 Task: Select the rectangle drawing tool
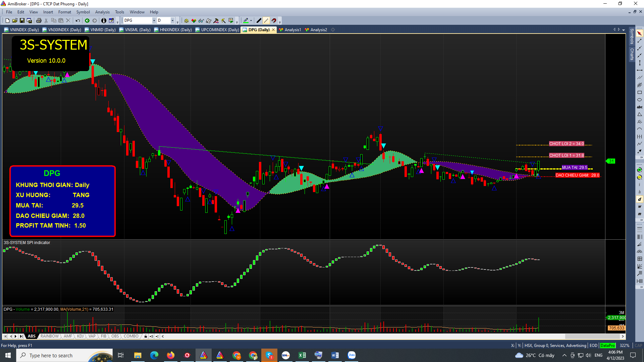[639, 93]
